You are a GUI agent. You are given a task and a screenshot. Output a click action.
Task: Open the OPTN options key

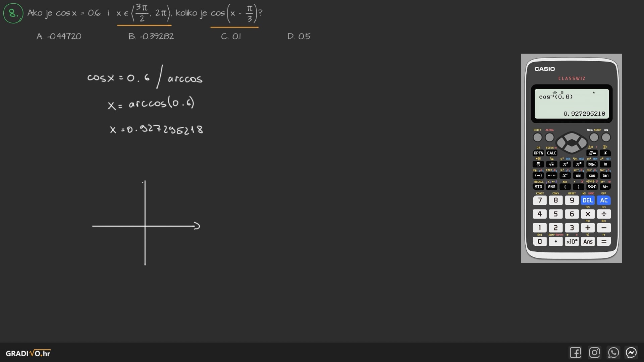[x=538, y=153]
